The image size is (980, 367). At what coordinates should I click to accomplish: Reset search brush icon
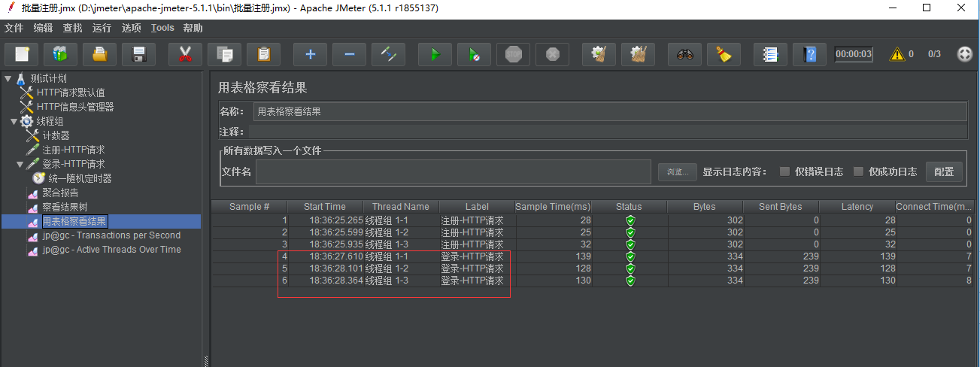coord(724,54)
